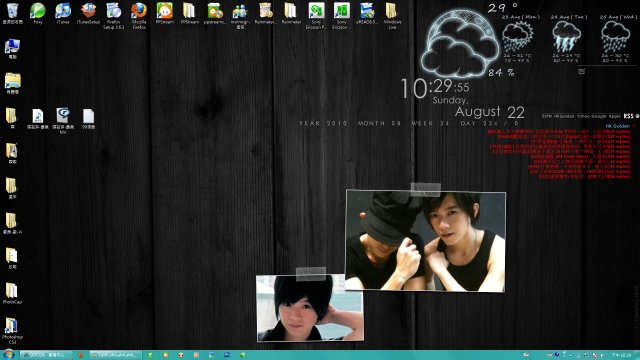Select the HK Golden feed tab
The height and width of the screenshot is (360, 640).
564,116
